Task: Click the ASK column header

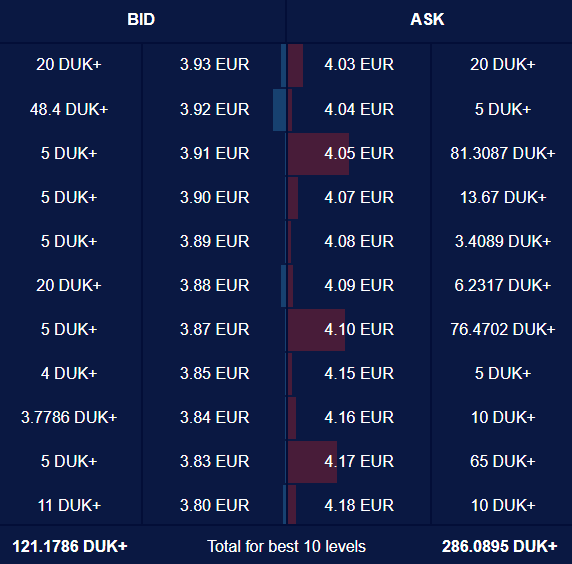Action: click(427, 19)
